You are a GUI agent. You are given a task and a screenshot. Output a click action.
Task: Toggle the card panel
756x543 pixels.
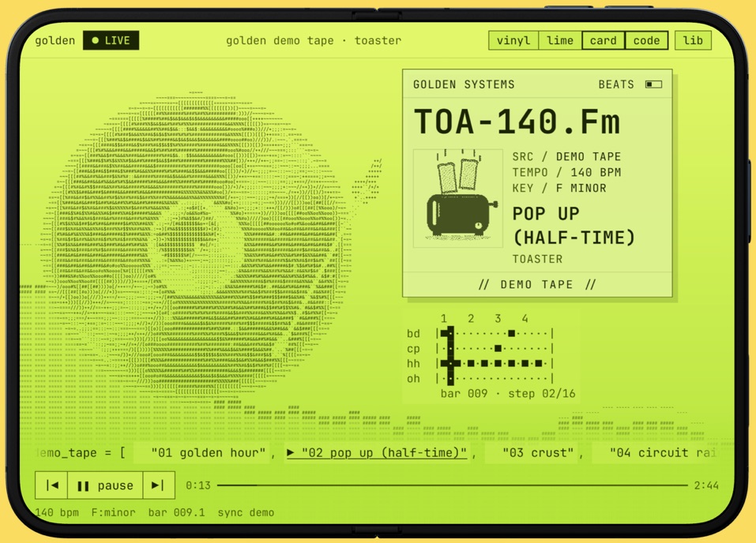(604, 40)
